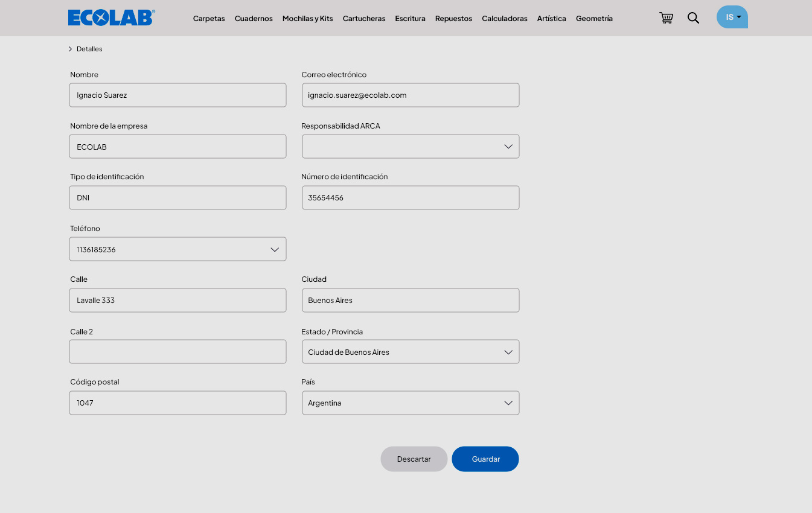This screenshot has width=812, height=513.
Task: Focus the Correo electrónico field
Action: click(x=411, y=95)
